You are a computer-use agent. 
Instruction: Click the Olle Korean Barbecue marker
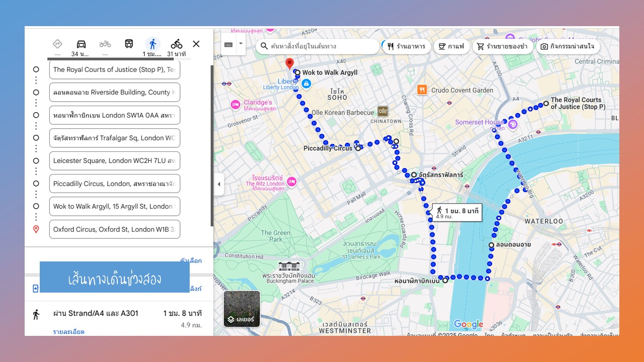tap(383, 111)
